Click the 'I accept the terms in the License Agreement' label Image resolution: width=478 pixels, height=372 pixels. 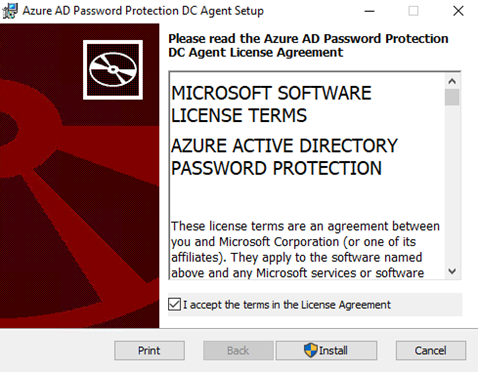[287, 305]
